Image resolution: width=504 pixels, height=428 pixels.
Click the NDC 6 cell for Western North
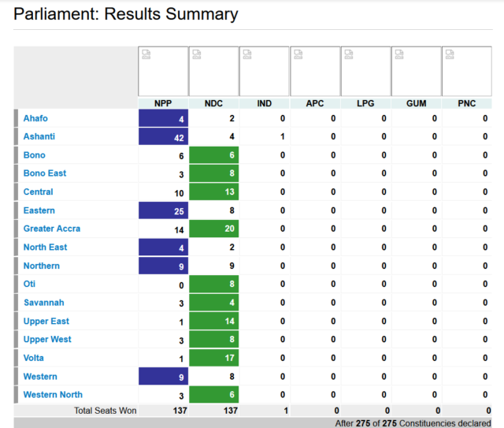point(213,395)
